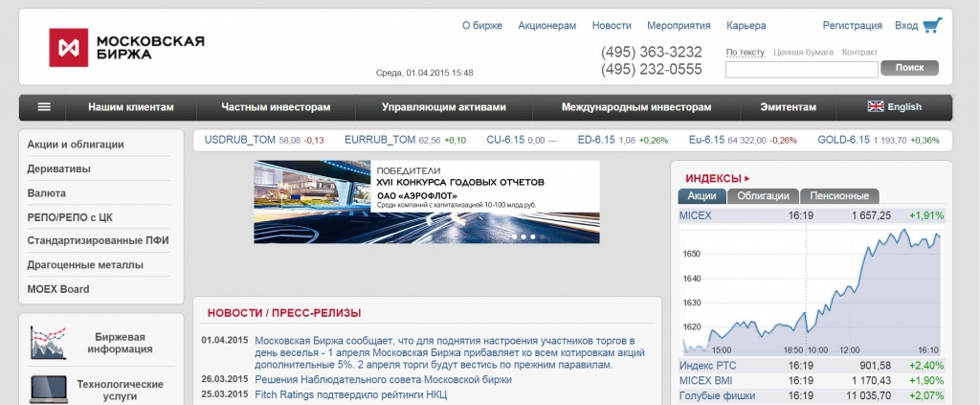Open Новости top link
The height and width of the screenshot is (405, 980).
(612, 26)
